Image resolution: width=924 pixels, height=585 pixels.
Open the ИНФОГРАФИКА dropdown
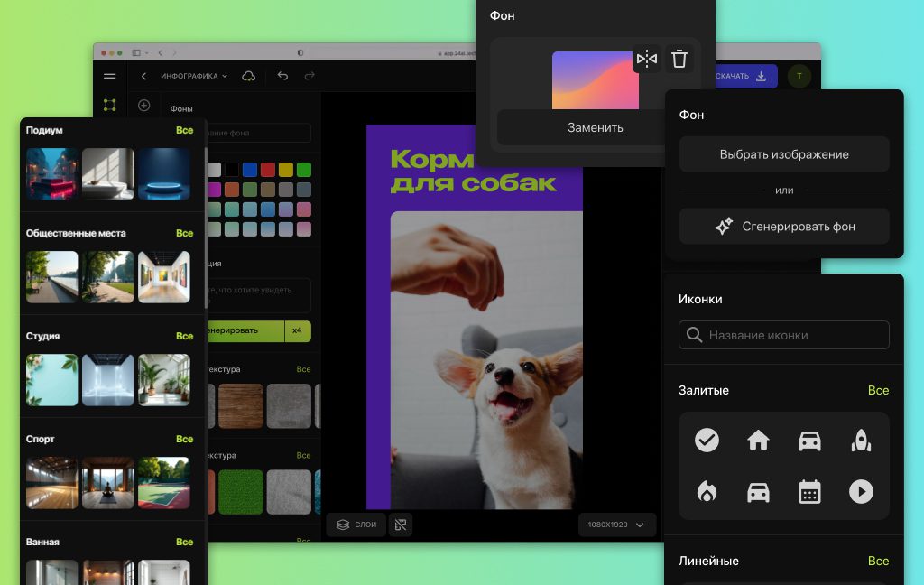(x=194, y=76)
